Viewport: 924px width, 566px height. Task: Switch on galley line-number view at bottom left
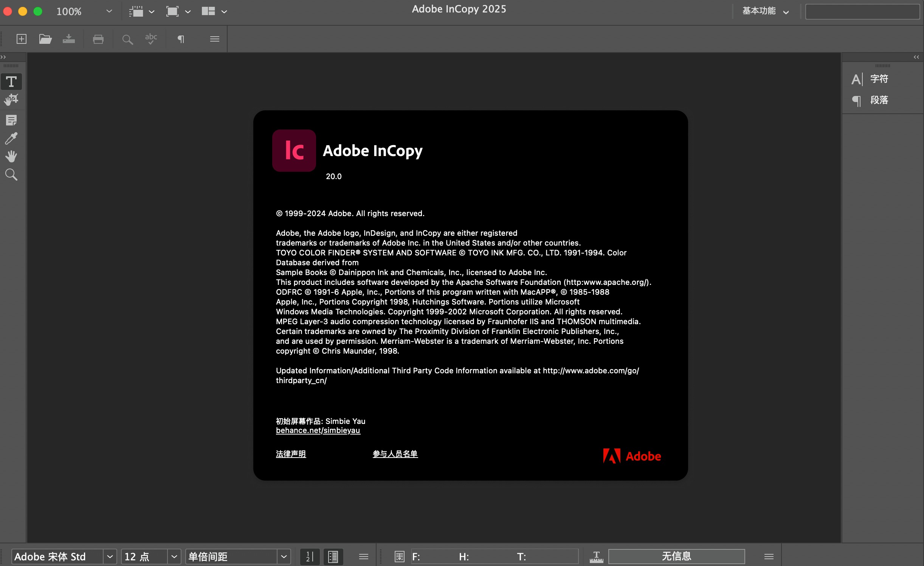(309, 556)
